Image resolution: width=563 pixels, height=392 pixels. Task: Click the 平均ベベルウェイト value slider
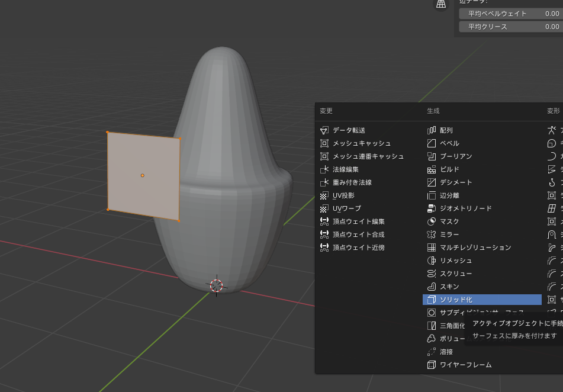point(511,14)
